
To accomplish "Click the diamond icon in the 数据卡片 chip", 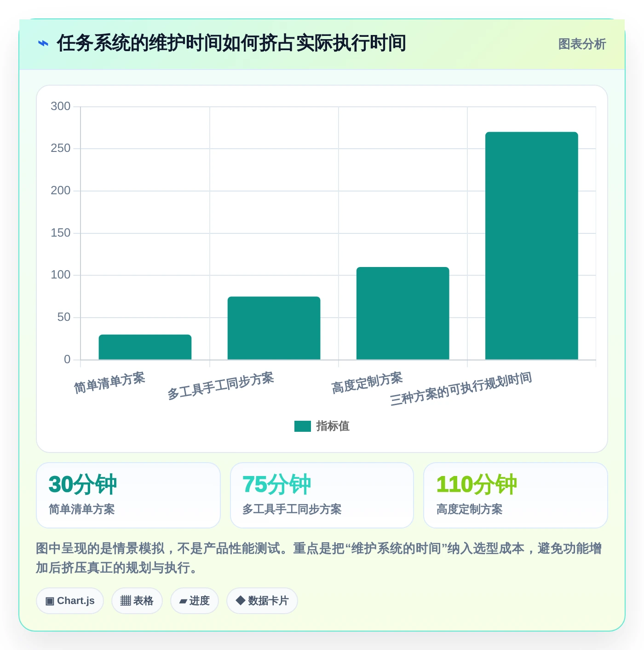I will 240,600.
